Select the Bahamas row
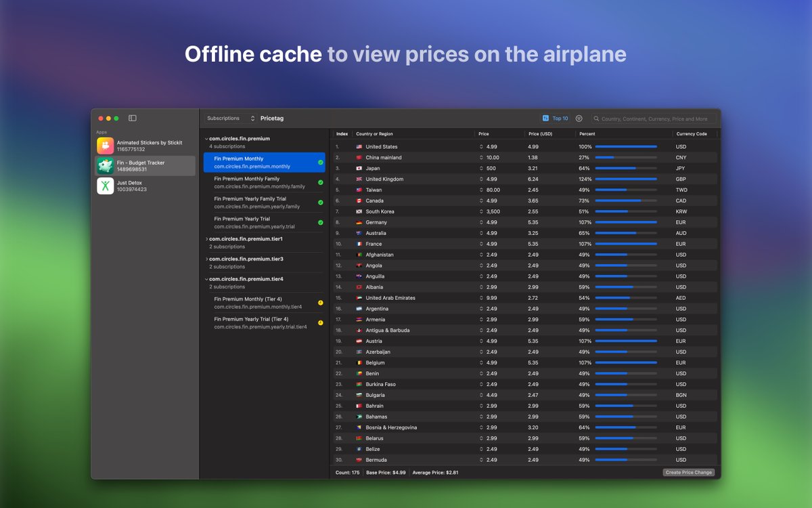812x508 pixels. click(x=525, y=417)
